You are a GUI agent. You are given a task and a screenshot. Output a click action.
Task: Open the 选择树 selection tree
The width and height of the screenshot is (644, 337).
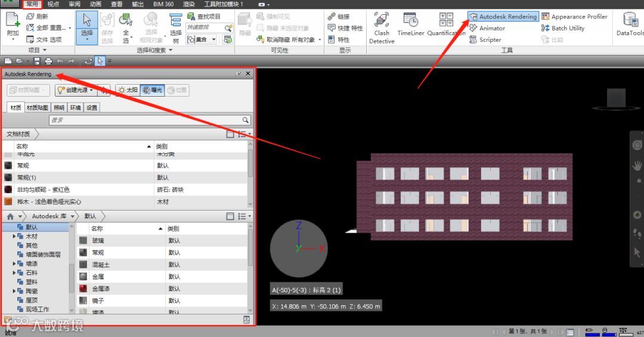176,27
